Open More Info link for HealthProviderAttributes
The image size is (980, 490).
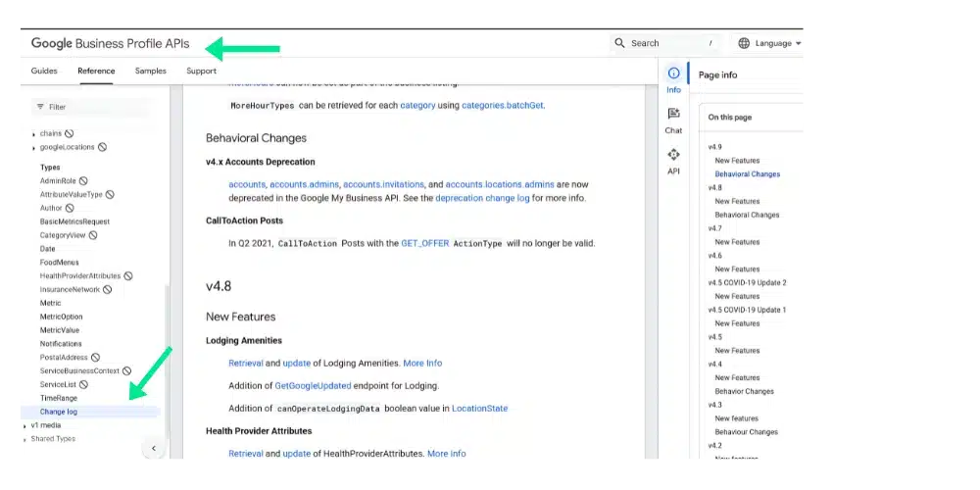(x=446, y=454)
